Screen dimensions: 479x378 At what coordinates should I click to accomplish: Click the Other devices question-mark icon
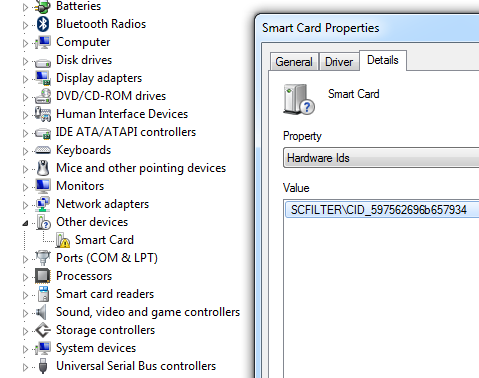[43, 222]
